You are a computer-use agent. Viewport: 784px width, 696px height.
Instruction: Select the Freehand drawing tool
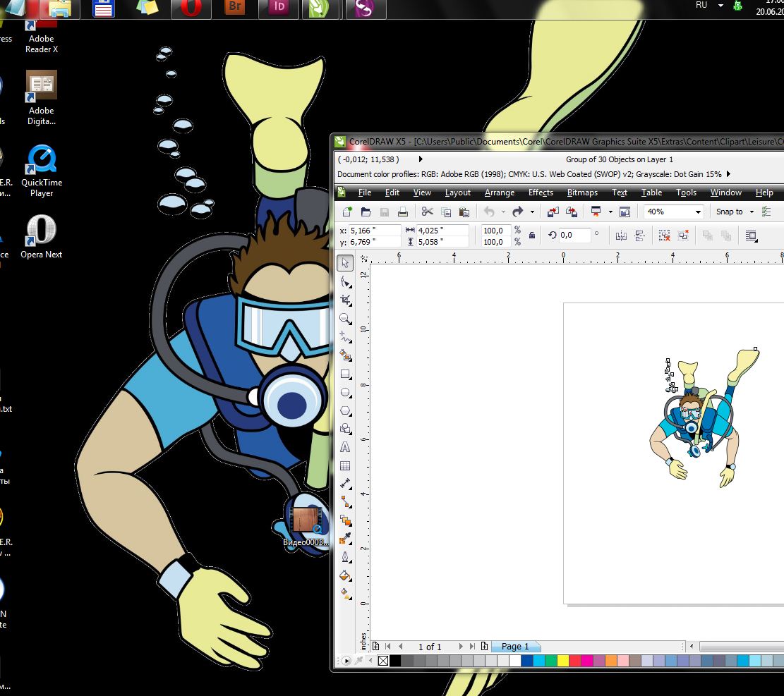pyautogui.click(x=346, y=337)
